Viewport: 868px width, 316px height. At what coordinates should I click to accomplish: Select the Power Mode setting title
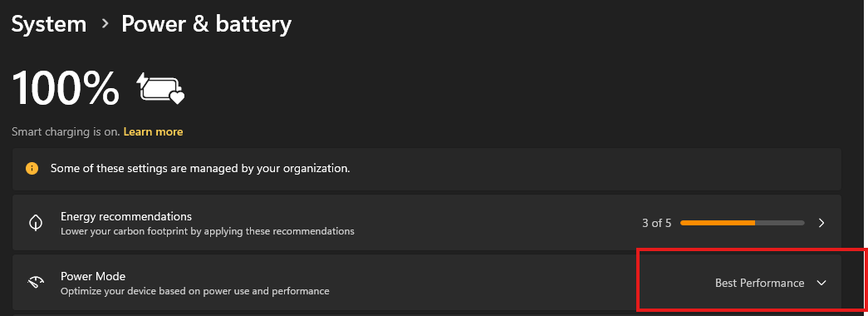93,276
